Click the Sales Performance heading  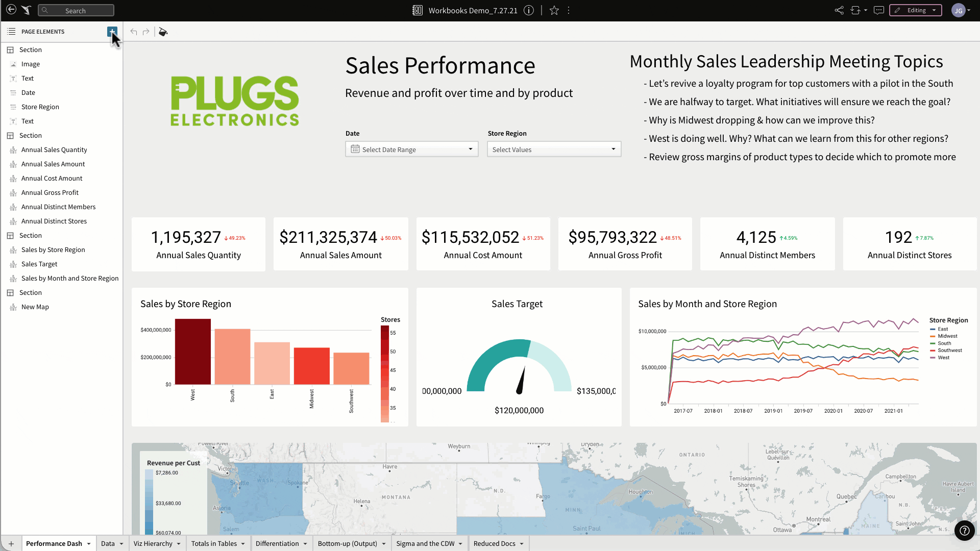pyautogui.click(x=440, y=65)
